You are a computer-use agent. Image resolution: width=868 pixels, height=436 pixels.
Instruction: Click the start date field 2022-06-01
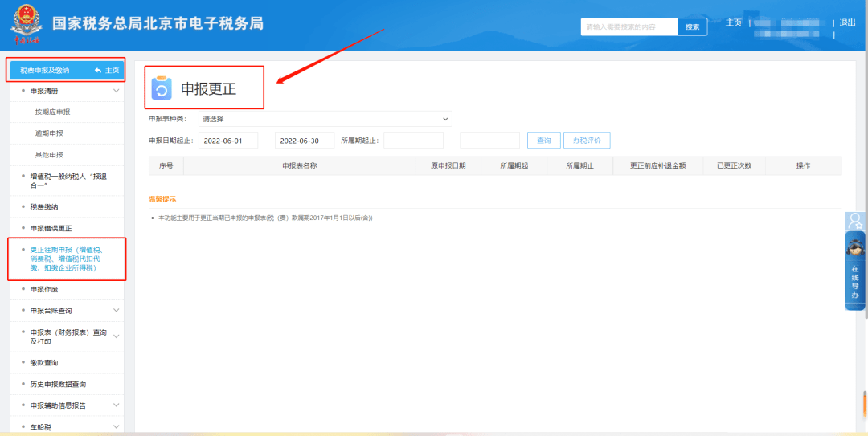click(x=227, y=141)
